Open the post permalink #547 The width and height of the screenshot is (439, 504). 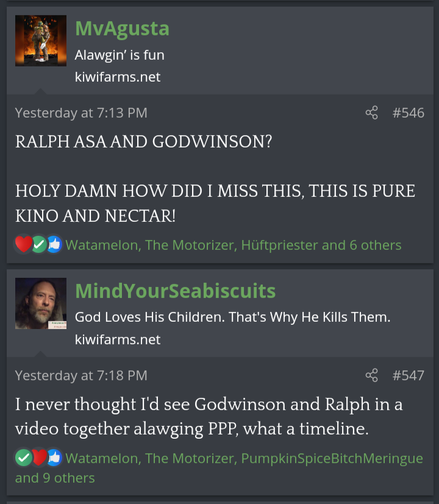pyautogui.click(x=409, y=375)
